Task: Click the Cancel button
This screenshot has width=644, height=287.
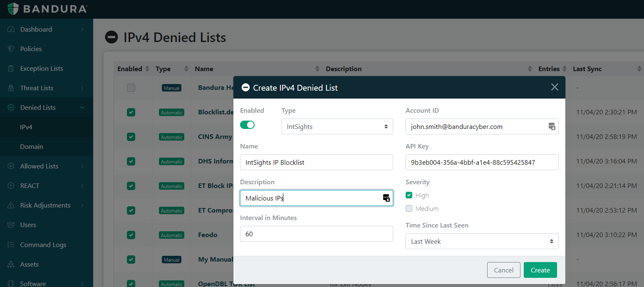Action: (x=503, y=270)
